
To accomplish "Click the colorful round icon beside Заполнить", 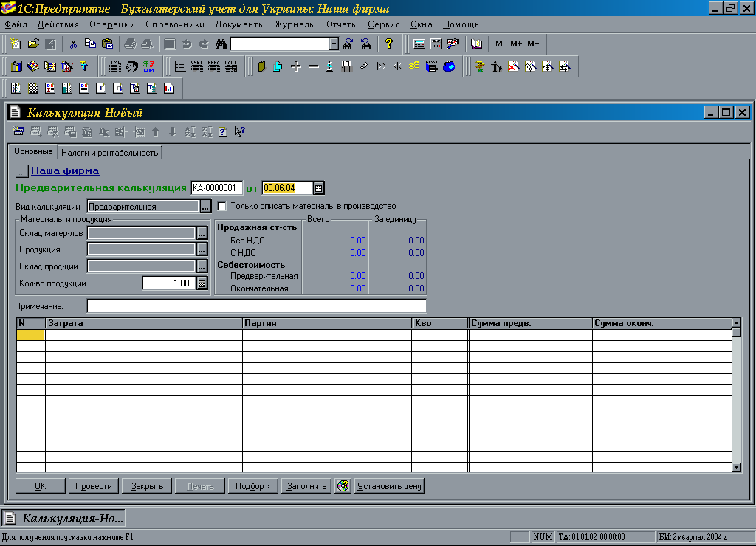I will 343,485.
